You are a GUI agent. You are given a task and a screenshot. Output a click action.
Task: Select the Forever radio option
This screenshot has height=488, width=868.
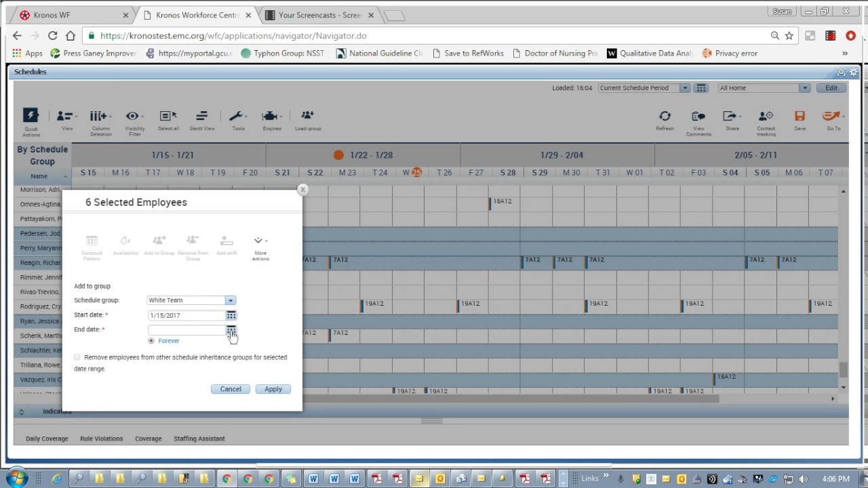point(151,341)
